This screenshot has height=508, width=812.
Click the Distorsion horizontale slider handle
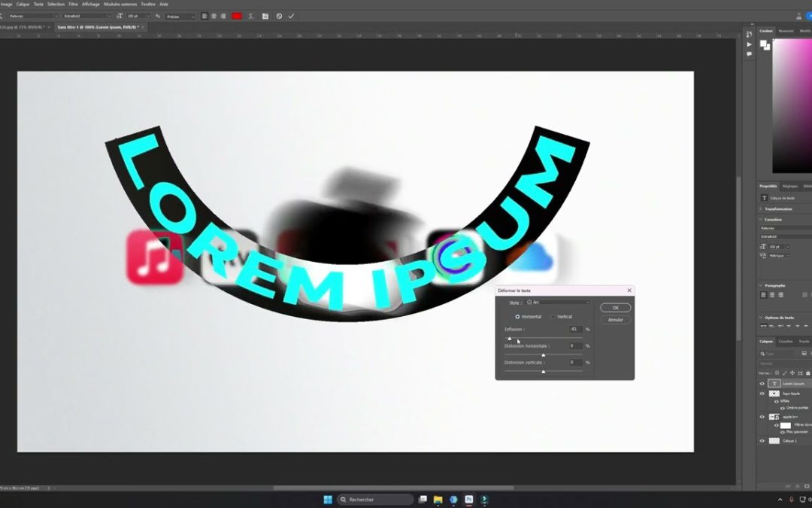pyautogui.click(x=544, y=355)
